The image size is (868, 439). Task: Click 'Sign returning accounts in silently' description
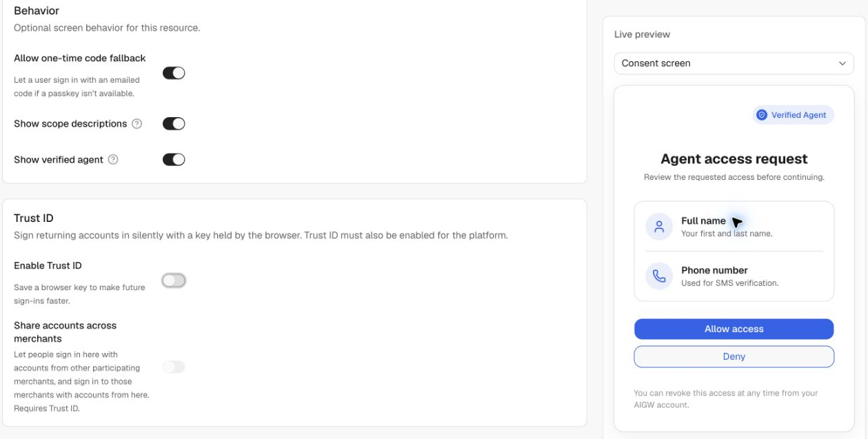pos(261,236)
